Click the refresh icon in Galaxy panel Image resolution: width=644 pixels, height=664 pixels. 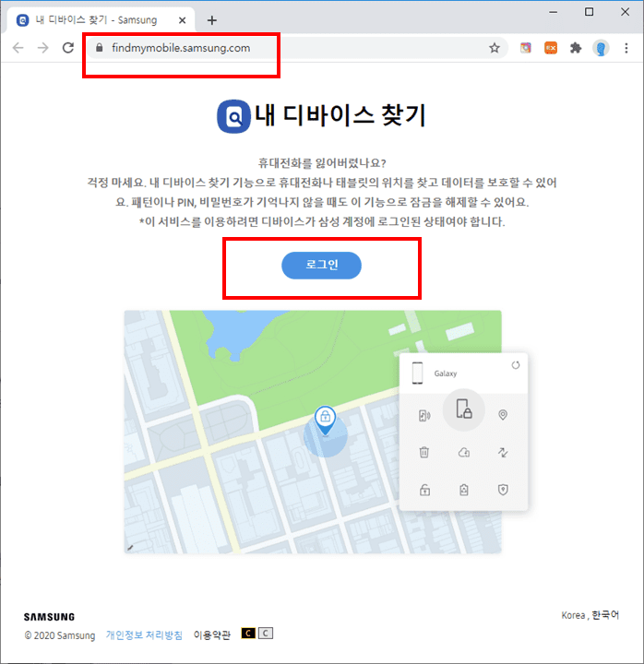pos(515,365)
